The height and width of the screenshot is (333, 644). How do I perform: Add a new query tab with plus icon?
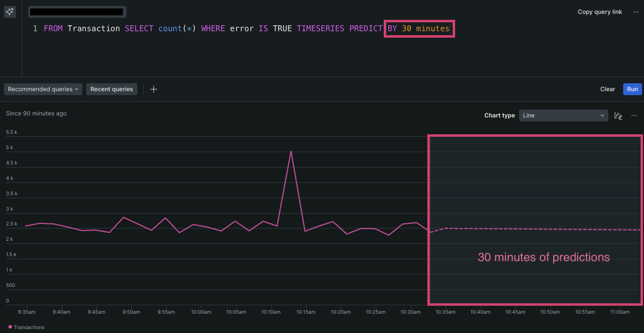click(x=154, y=89)
